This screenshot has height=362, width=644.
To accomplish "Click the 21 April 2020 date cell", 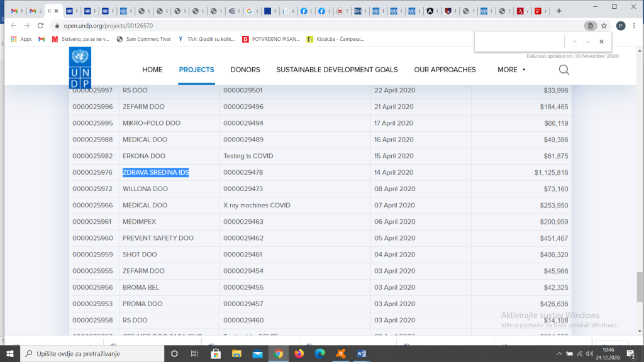I will [394, 107].
